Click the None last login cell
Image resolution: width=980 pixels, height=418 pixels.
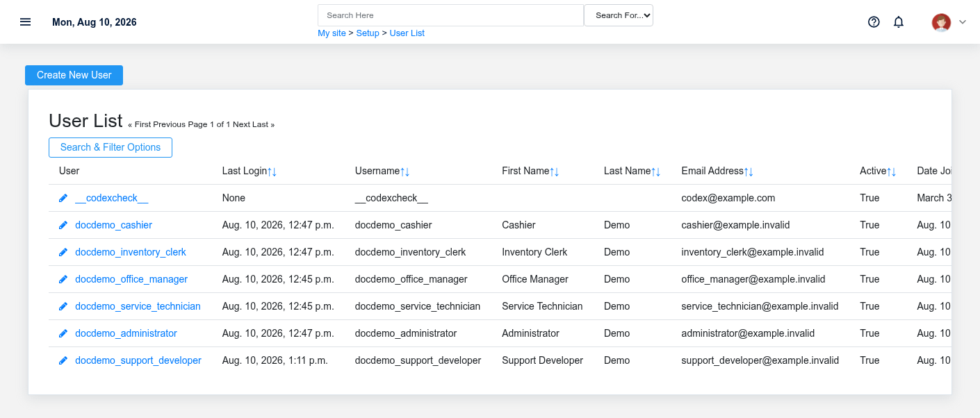[234, 198]
